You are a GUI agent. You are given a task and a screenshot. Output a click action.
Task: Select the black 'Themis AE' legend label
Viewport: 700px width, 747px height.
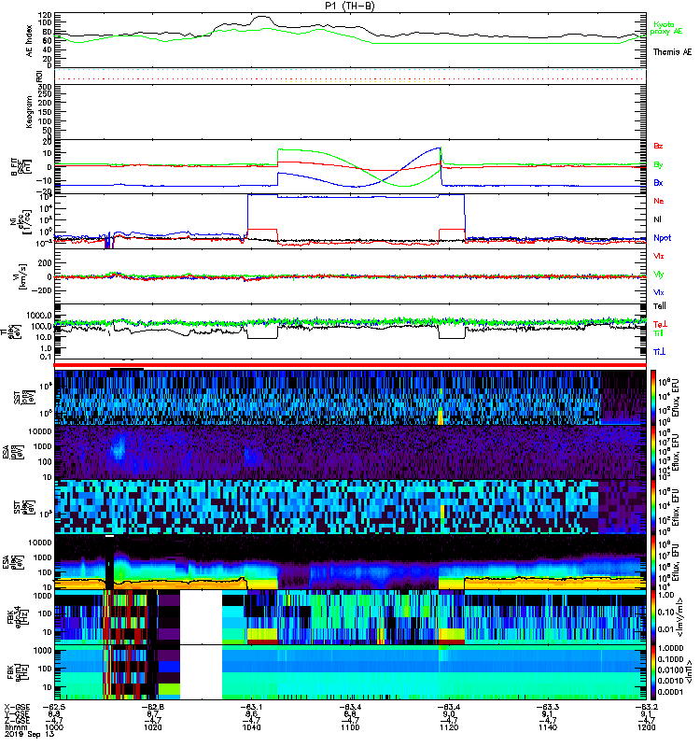click(x=672, y=52)
